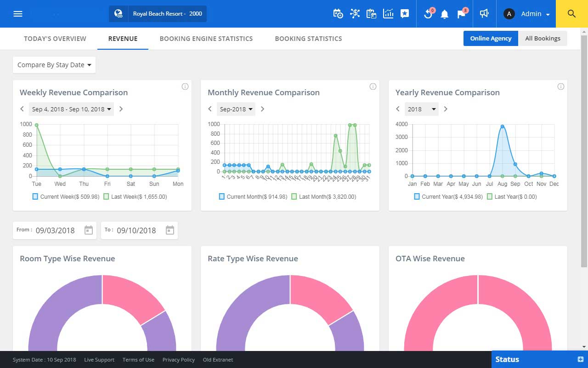Click the August peak point in yearly chart
This screenshot has width=588, height=368.
point(503,126)
